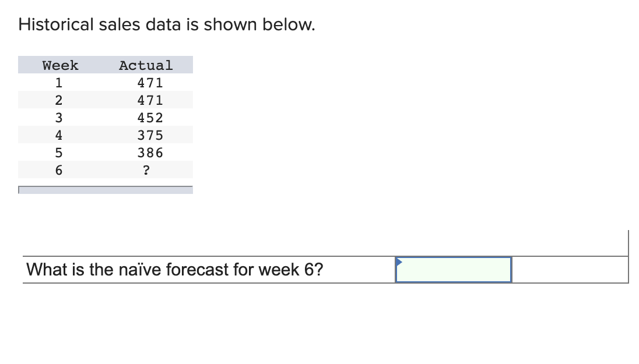Click the blue flag marker on the answer field
This screenshot has height=364, width=639.
click(x=399, y=262)
